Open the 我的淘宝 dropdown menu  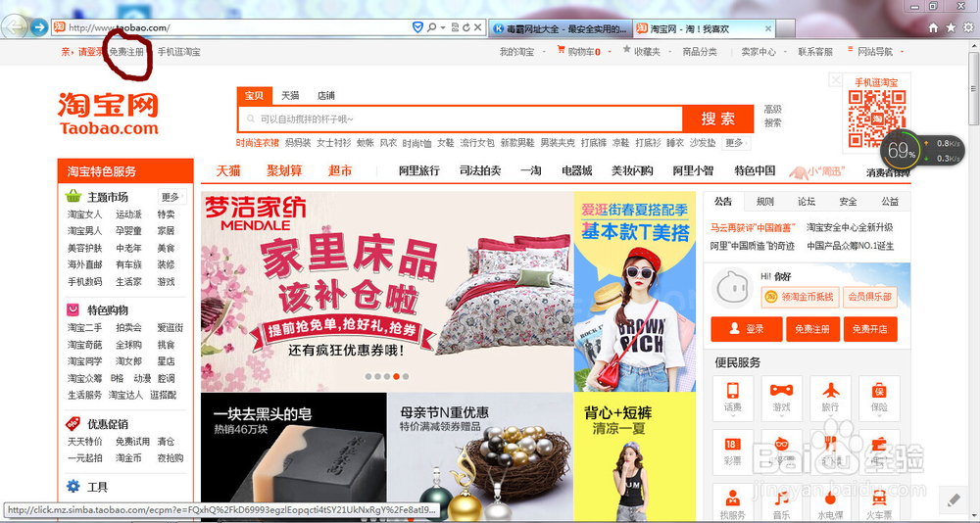[520, 52]
